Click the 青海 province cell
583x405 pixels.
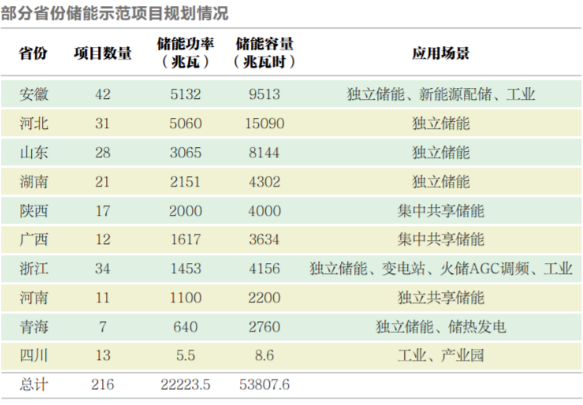[34, 327]
